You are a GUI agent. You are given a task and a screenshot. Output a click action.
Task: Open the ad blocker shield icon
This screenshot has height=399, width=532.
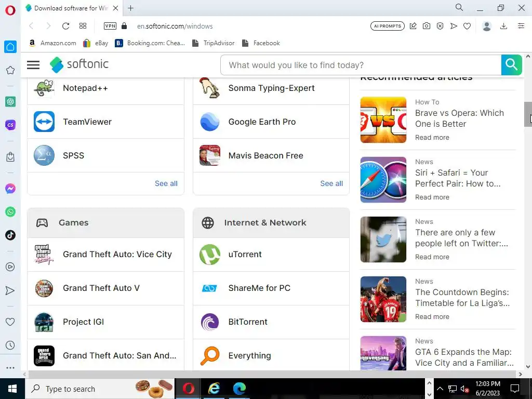[x=440, y=26]
